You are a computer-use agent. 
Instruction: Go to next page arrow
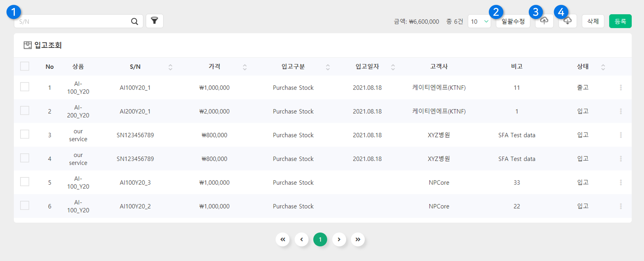339,239
